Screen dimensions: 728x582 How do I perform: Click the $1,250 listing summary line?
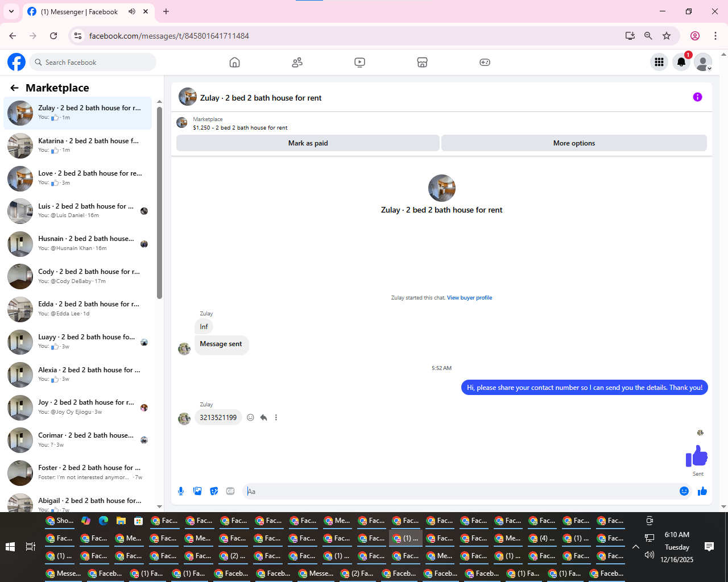(x=240, y=128)
